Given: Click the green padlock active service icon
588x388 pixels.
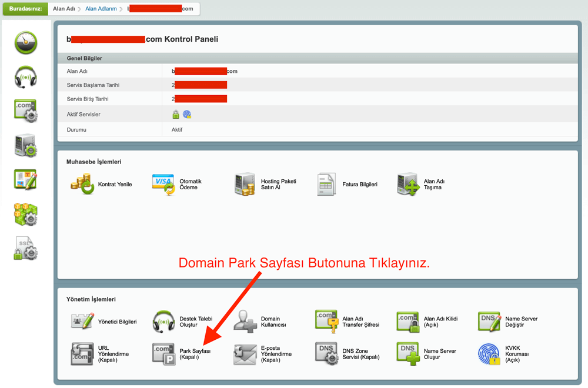Looking at the screenshot, I should 176,115.
